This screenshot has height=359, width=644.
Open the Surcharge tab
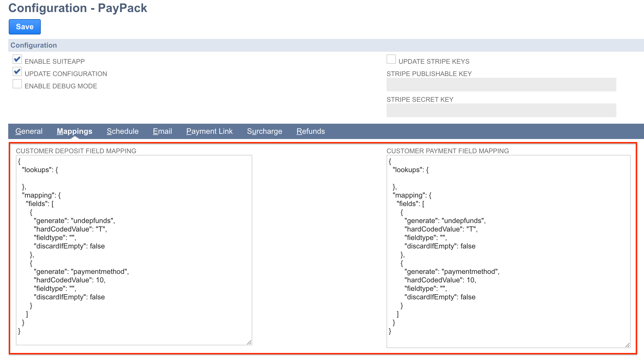(x=264, y=131)
